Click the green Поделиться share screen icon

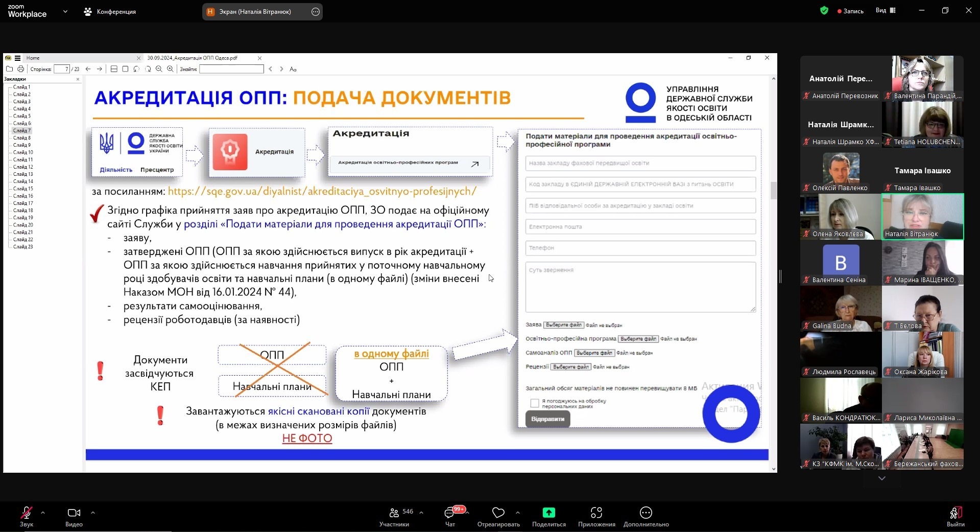point(548,513)
